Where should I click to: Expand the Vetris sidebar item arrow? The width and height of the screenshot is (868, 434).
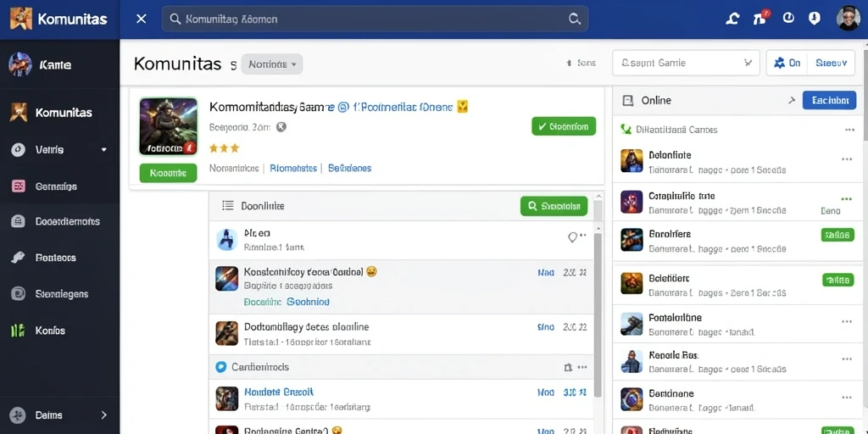pos(103,150)
